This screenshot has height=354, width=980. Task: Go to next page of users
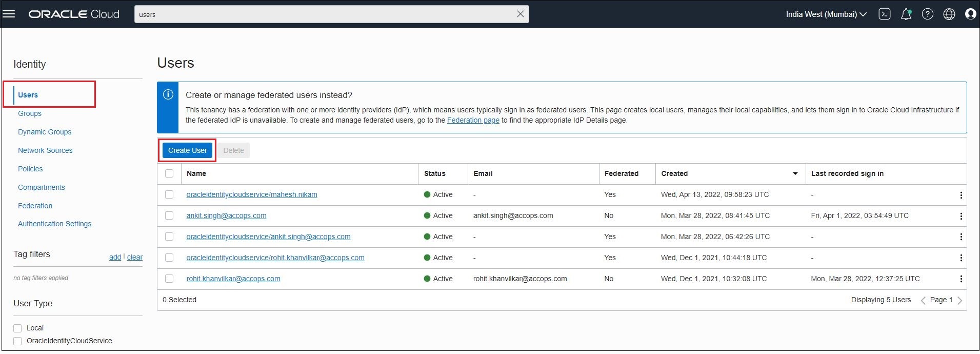tap(959, 300)
